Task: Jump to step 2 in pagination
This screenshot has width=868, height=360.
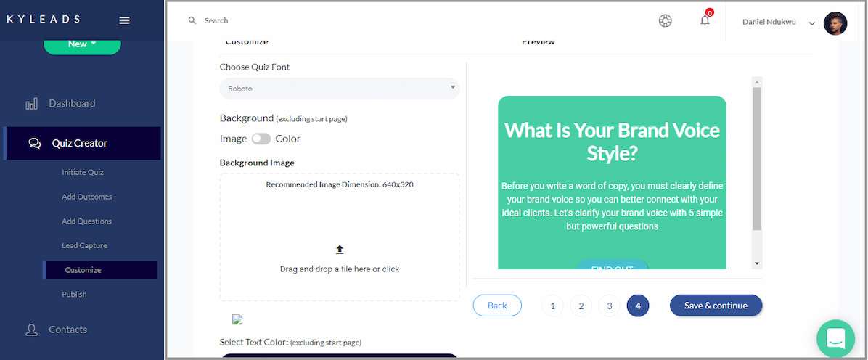Action: [x=581, y=306]
